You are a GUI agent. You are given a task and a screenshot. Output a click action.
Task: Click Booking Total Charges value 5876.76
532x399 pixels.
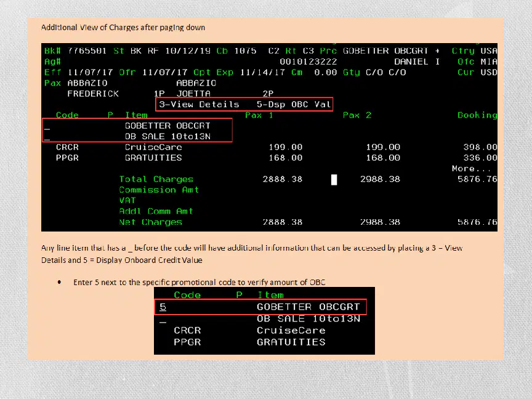pos(477,179)
